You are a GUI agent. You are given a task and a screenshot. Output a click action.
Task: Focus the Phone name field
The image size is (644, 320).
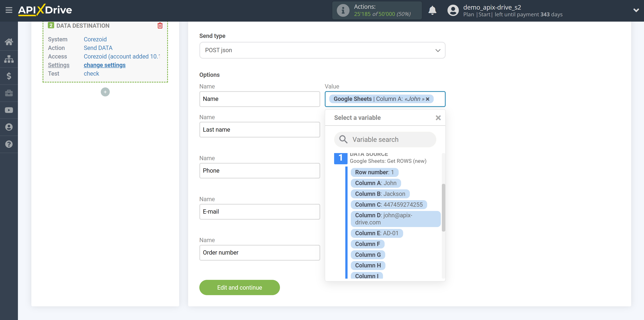coord(260,171)
